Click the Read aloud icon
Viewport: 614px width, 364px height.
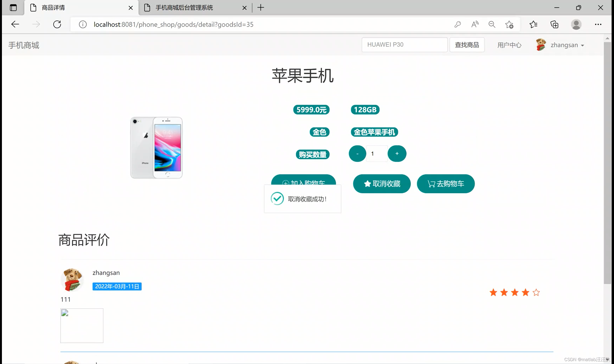pyautogui.click(x=475, y=24)
